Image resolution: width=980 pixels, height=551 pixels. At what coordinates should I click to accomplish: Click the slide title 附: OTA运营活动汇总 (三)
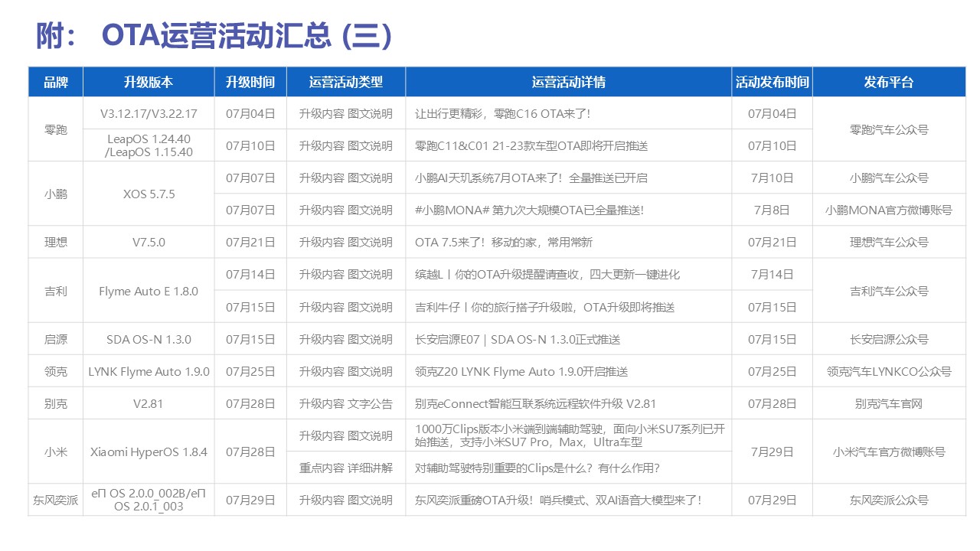[x=215, y=35]
